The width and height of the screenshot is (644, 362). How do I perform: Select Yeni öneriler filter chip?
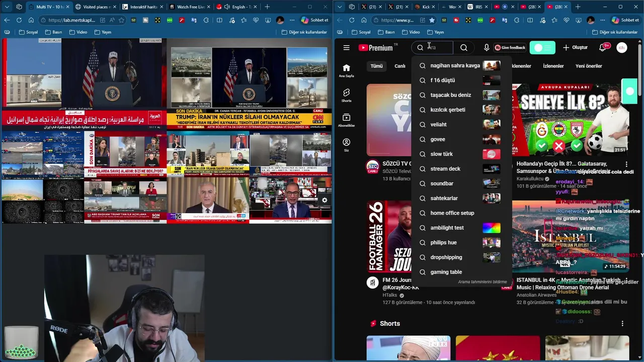(589, 66)
